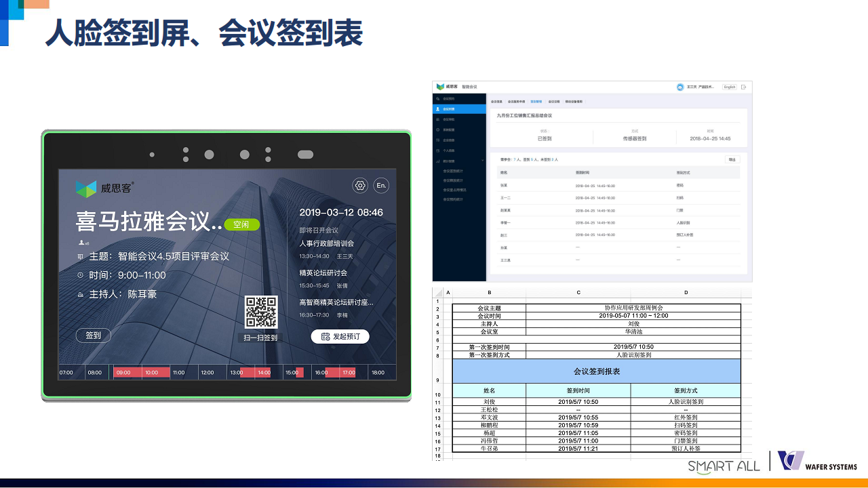
Task: Click the green 空闲 status badge
Action: click(x=241, y=224)
